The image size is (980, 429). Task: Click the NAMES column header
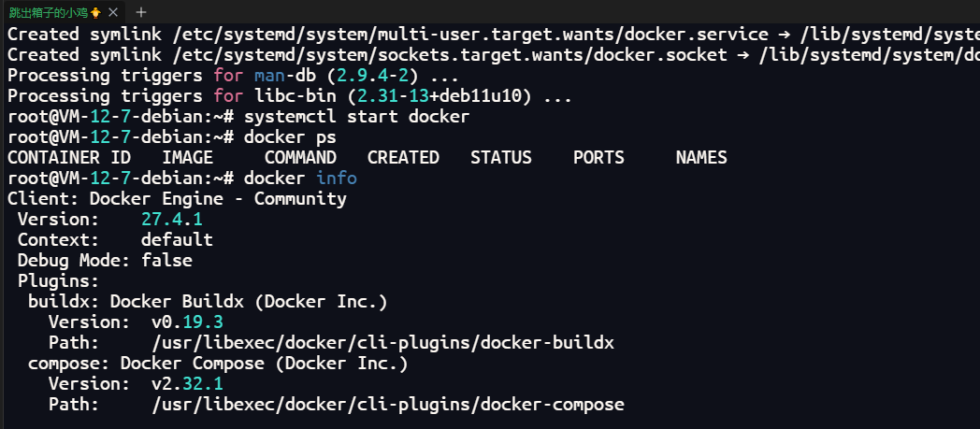click(x=701, y=158)
